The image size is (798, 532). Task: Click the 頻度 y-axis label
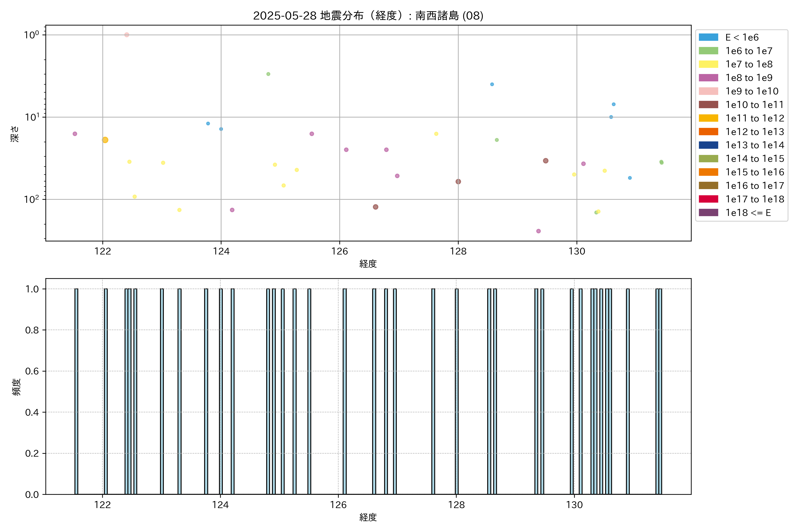pos(16,387)
